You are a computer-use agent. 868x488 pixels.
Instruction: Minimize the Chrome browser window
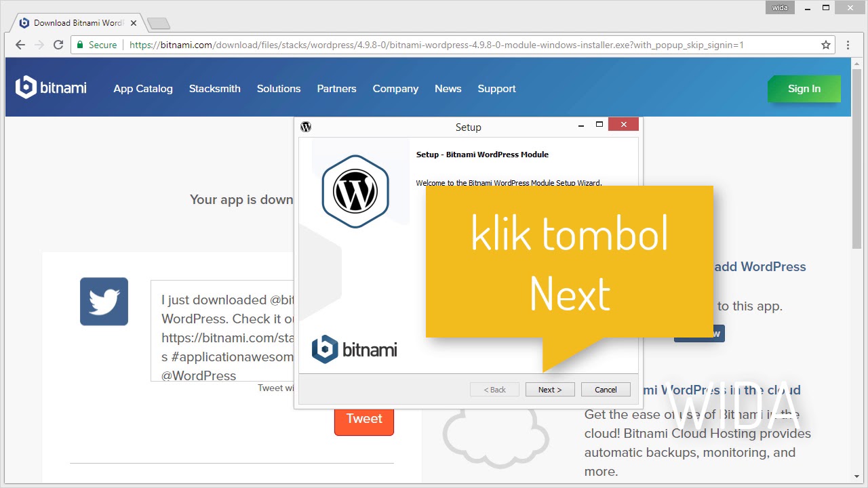click(x=806, y=7)
